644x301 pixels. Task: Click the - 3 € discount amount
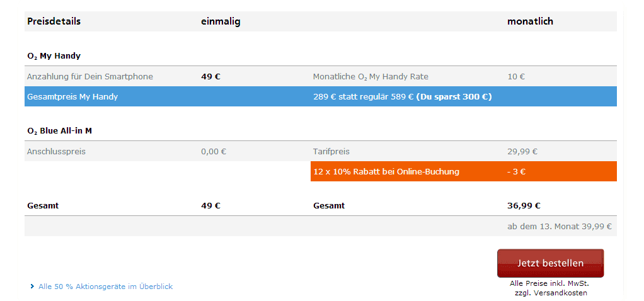click(516, 172)
